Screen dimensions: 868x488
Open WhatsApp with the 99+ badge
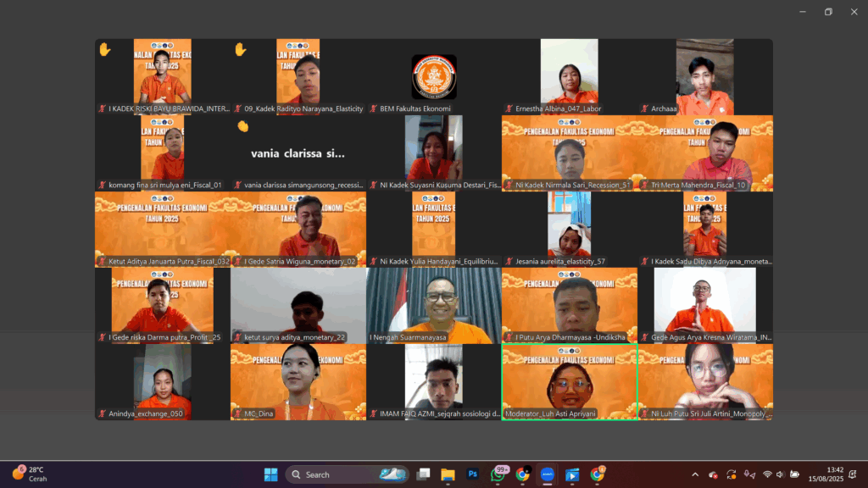[x=498, y=474]
